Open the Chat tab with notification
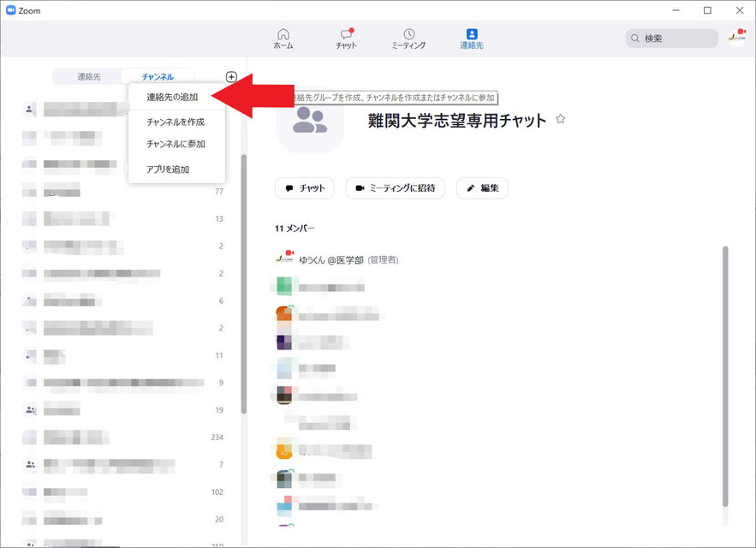The image size is (756, 548). click(346, 39)
